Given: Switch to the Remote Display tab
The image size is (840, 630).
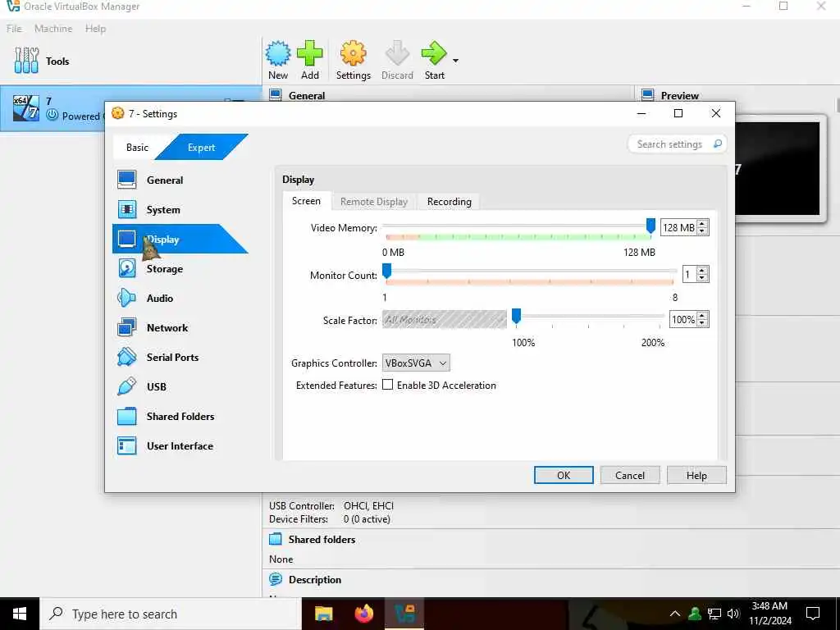Looking at the screenshot, I should pos(374,202).
